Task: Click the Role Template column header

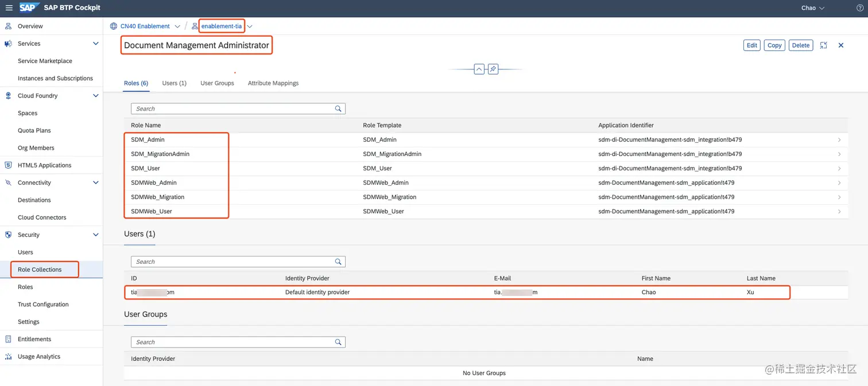Action: [382, 125]
